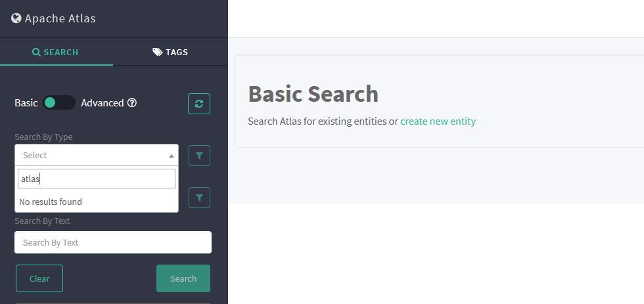The image size is (644, 304).
Task: Click the Basic Search heading
Action: click(313, 94)
